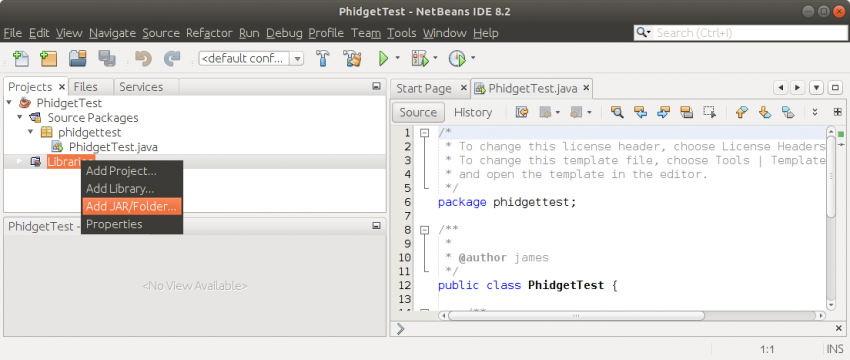Image resolution: width=850 pixels, height=360 pixels.
Task: Click the PhidgetTest coffee-cup project icon
Action: [x=25, y=102]
